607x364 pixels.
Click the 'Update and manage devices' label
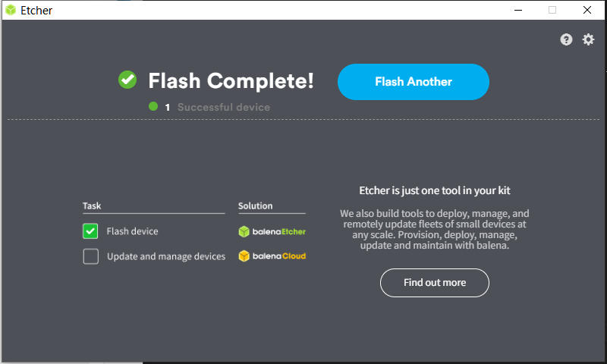point(166,256)
